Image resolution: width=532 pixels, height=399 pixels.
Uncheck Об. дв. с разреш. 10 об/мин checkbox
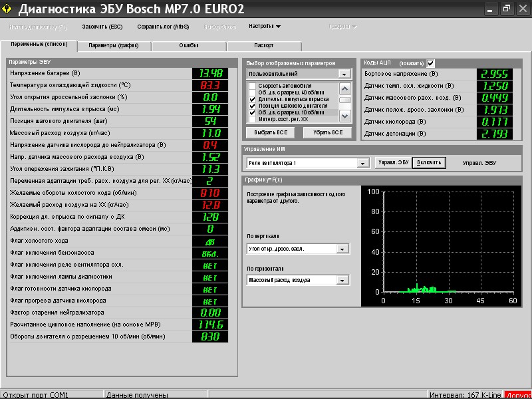pos(252,112)
